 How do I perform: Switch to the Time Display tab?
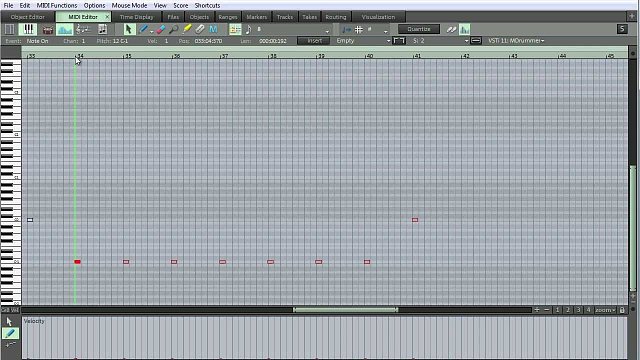136,17
